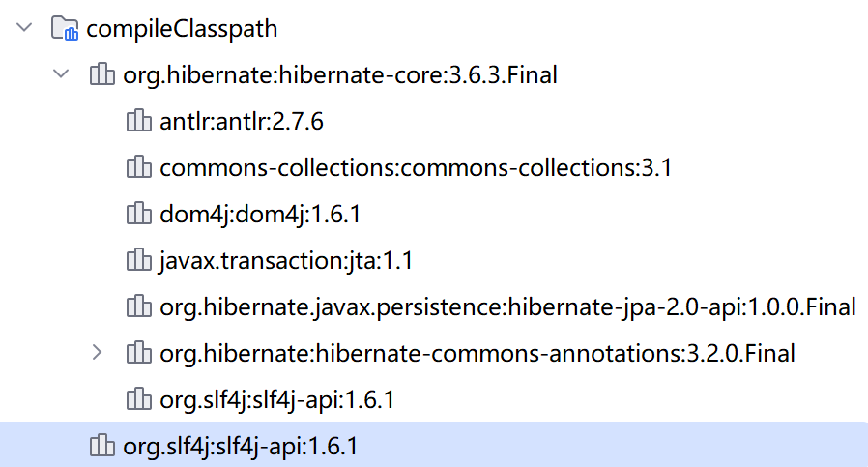Click the antlr library icon
868x467 pixels.
(139, 122)
